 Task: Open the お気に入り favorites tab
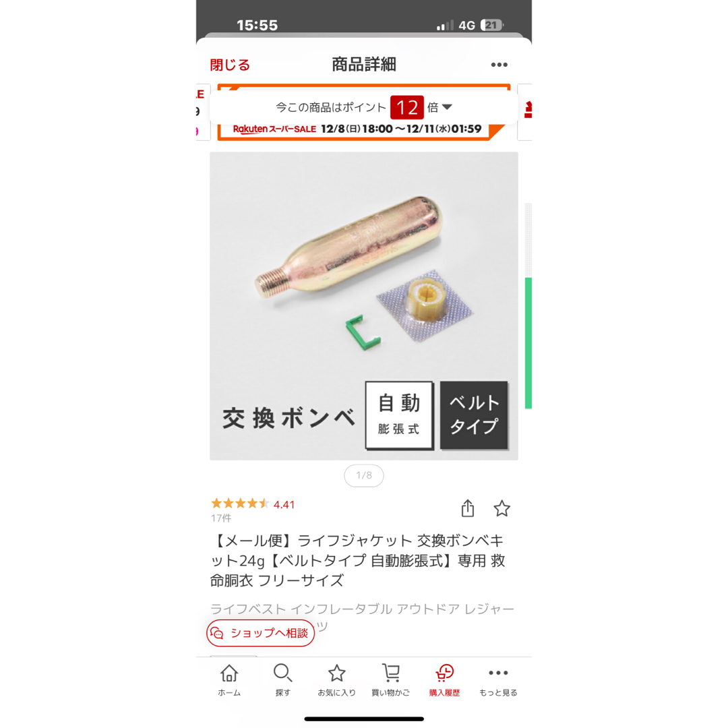click(336, 680)
